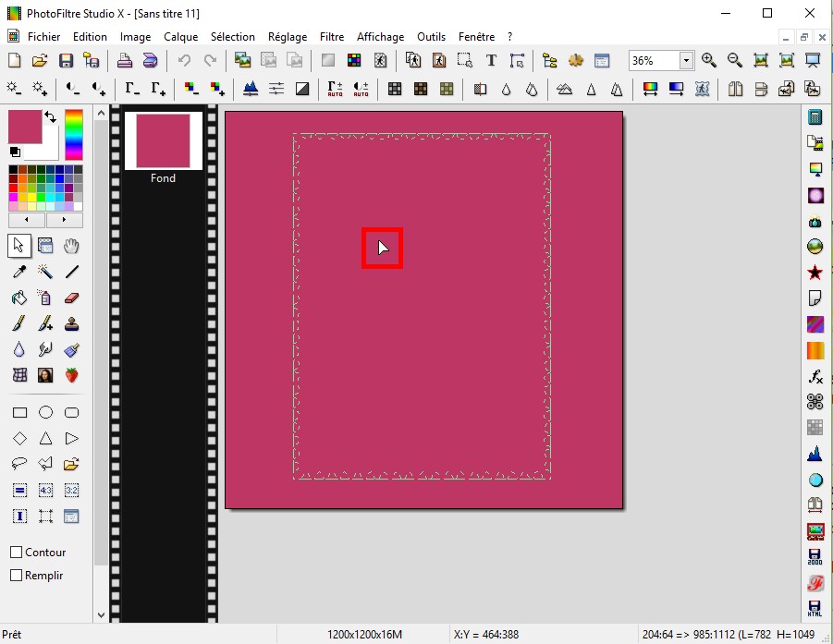Open the 36% zoom dropdown
The width and height of the screenshot is (833, 644).
(x=686, y=61)
